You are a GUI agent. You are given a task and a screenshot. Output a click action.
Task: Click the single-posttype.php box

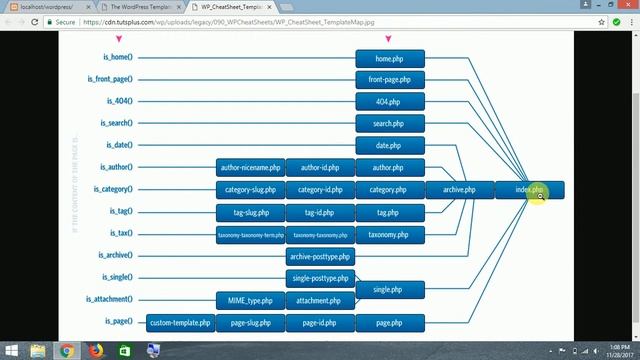320,278
